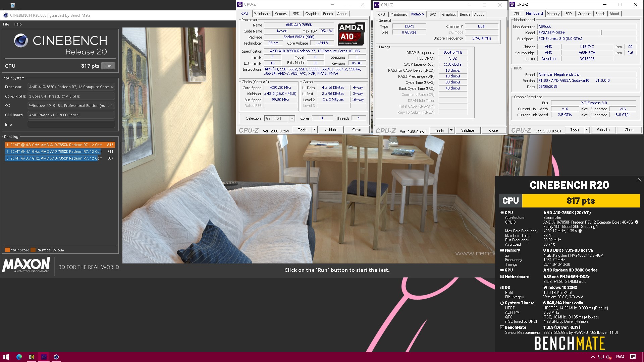644x362 pixels.
Task: Switch to CPU-Z via its taskbar icon
Action: [44, 357]
